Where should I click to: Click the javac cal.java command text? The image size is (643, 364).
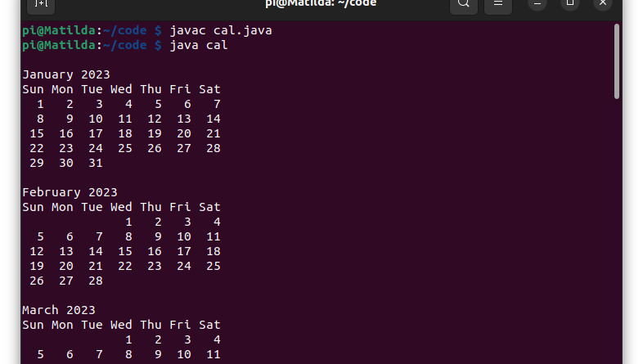pos(221,31)
